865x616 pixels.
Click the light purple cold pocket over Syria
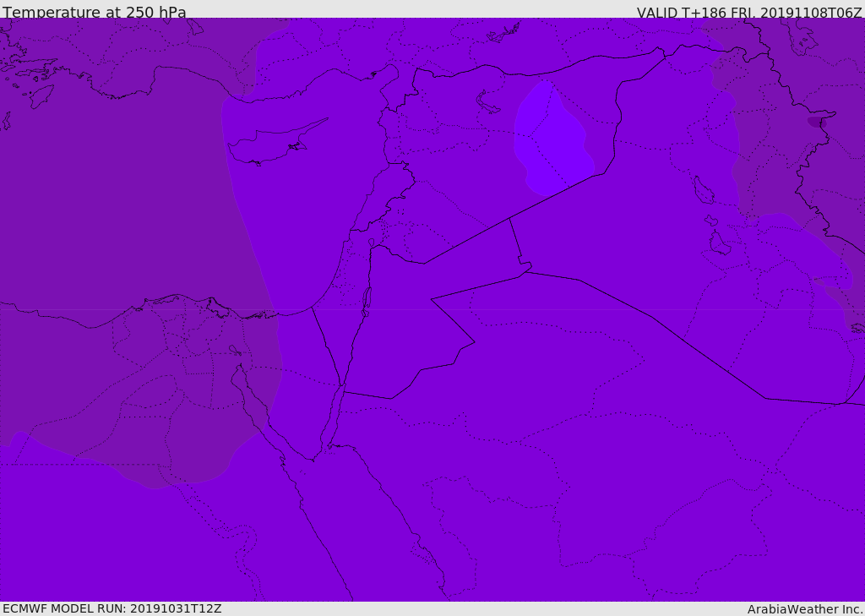point(552,139)
